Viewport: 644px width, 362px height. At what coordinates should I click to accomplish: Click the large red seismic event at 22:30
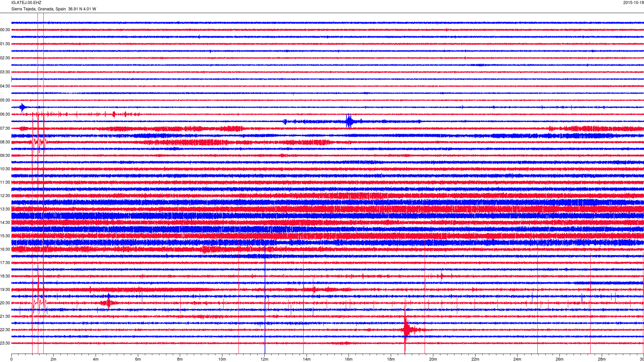click(407, 329)
